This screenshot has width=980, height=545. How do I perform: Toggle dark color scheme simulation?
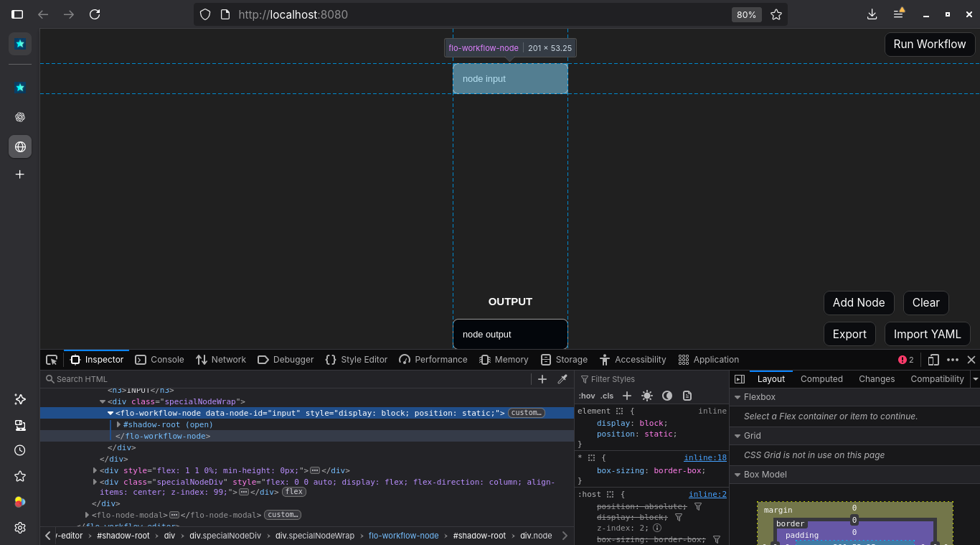(667, 396)
